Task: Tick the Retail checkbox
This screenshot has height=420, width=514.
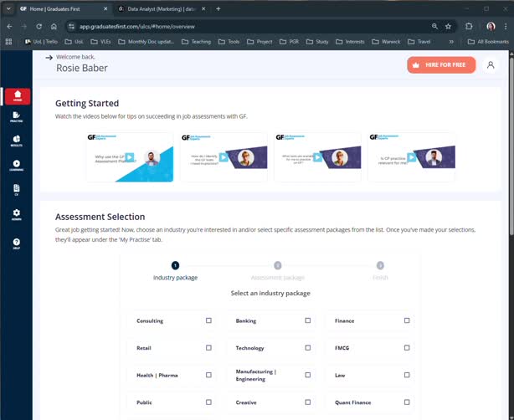Action: [x=208, y=347]
